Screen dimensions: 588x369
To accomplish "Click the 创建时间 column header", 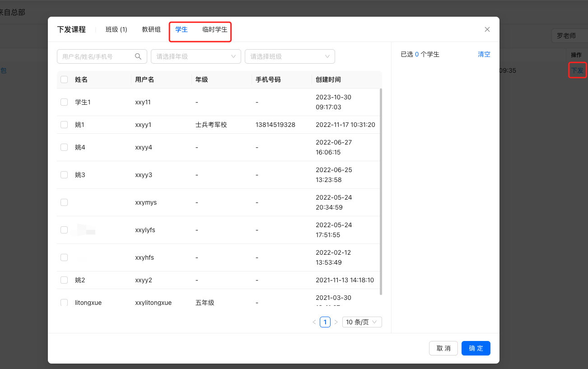I will pos(328,79).
